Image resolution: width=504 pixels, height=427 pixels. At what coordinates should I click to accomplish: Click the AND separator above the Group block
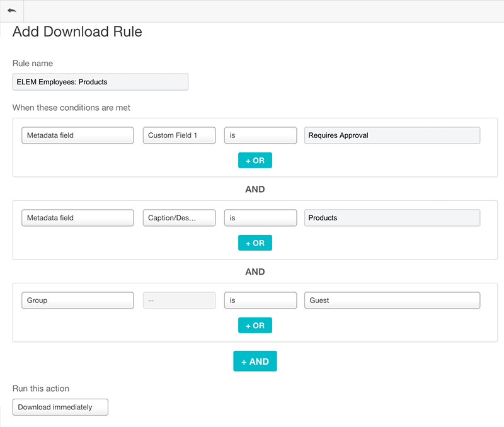pos(255,272)
